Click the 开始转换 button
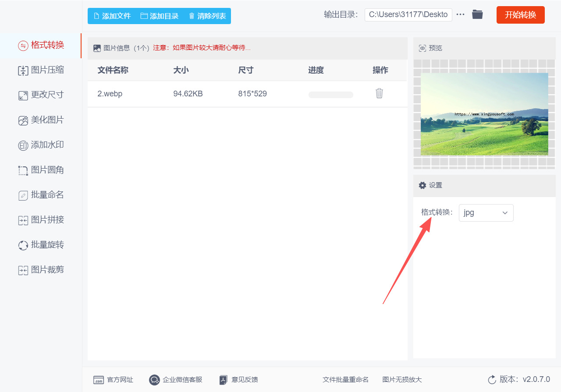 (x=520, y=14)
